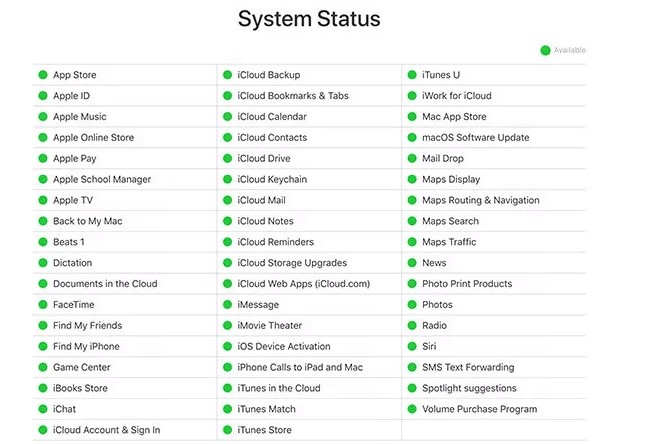Click the Volume Purchase Program entry
This screenshot has height=444, width=649.
pyautogui.click(x=479, y=409)
